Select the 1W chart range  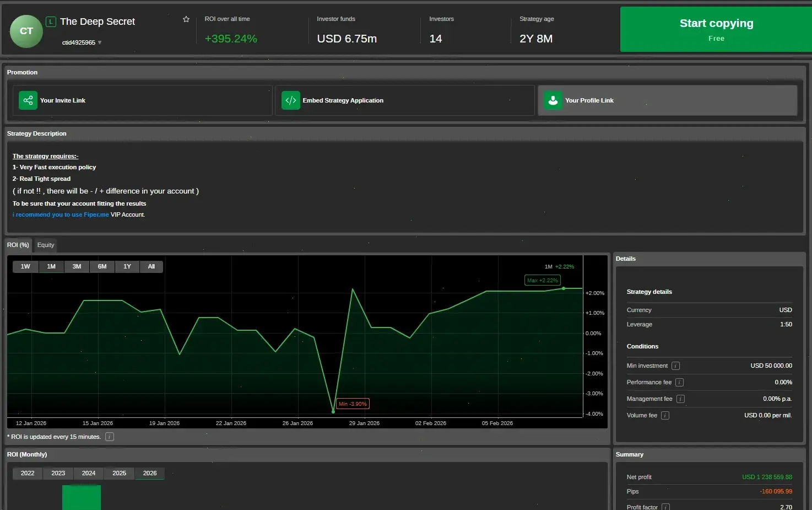coord(25,266)
